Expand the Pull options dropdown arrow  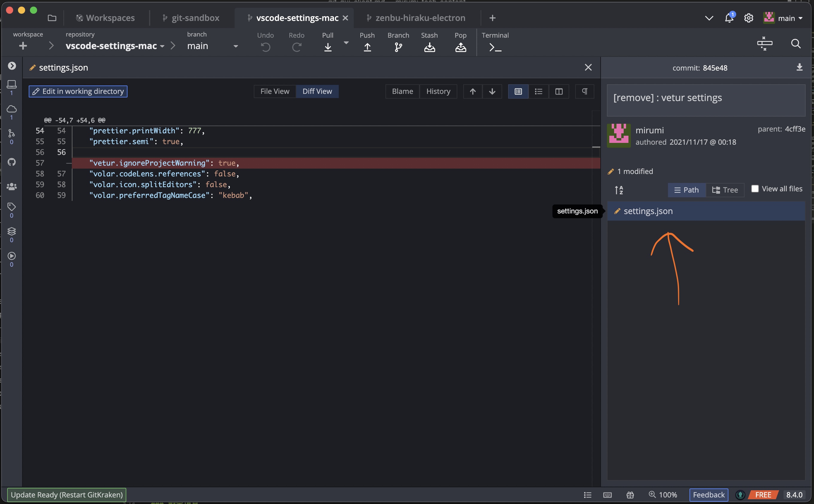pos(346,43)
